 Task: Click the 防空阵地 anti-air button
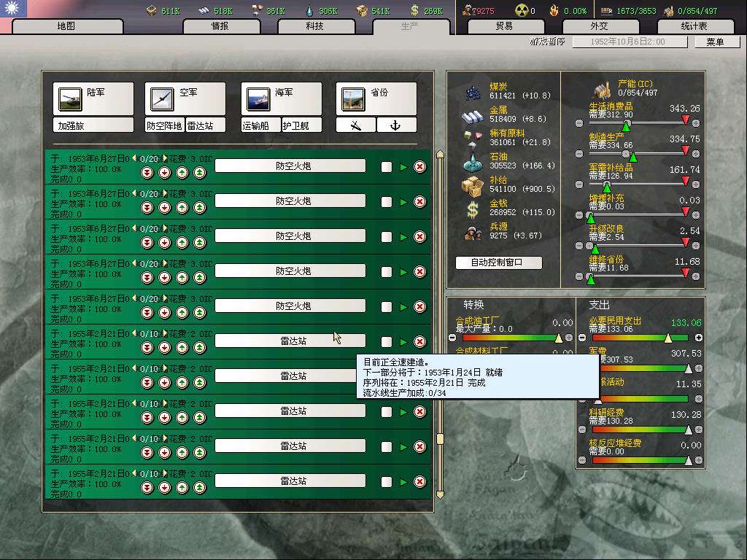tap(164, 125)
